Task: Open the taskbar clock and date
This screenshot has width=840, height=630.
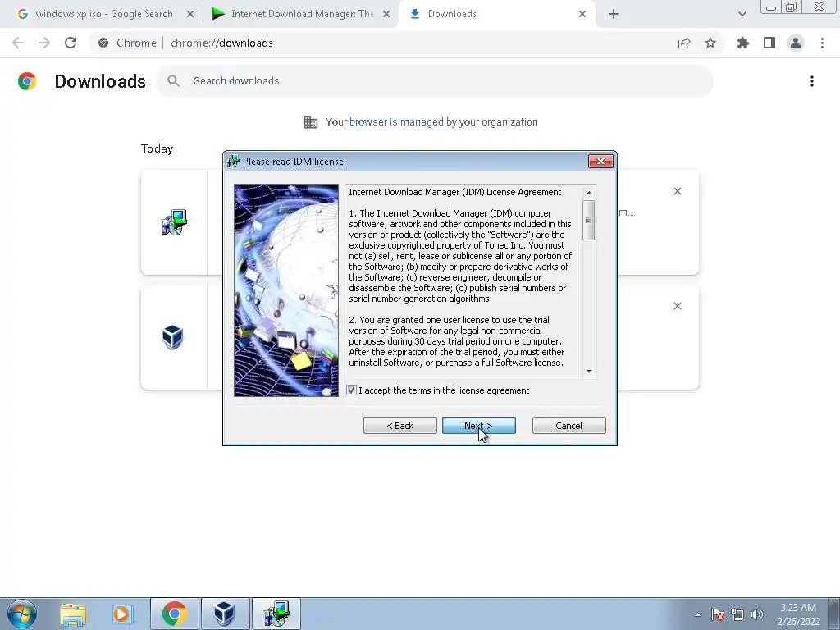Action: (798, 614)
